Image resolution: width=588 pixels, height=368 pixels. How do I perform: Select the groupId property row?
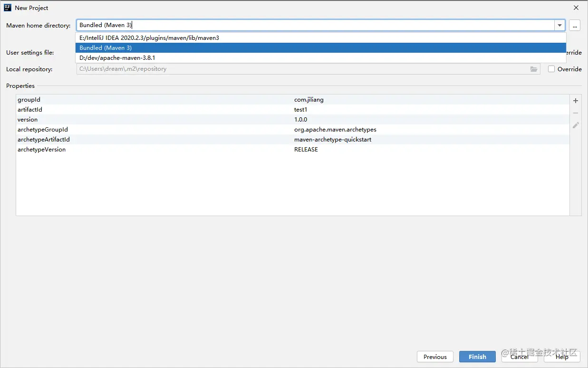pos(293,100)
